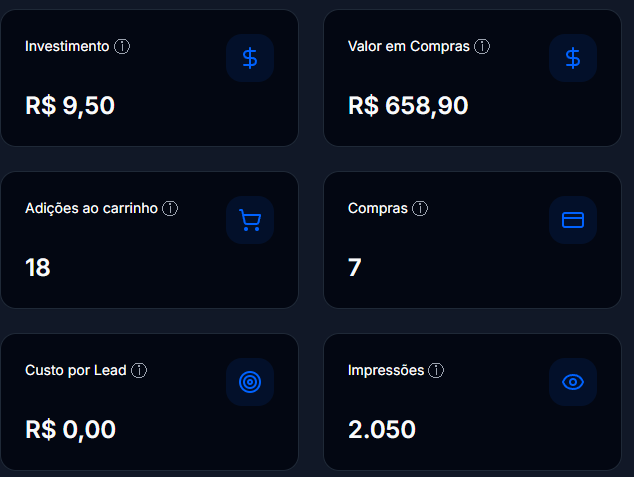This screenshot has height=477, width=634.
Task: Click the dollar icon in the Valor em Compras card
Action: click(x=573, y=58)
